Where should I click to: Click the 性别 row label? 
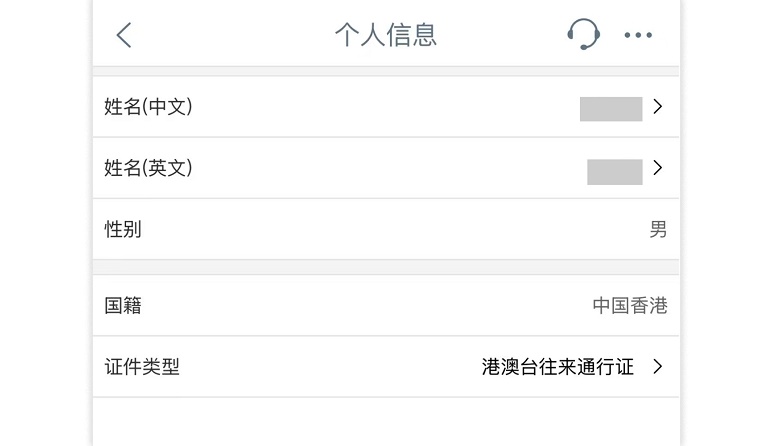click(x=123, y=229)
